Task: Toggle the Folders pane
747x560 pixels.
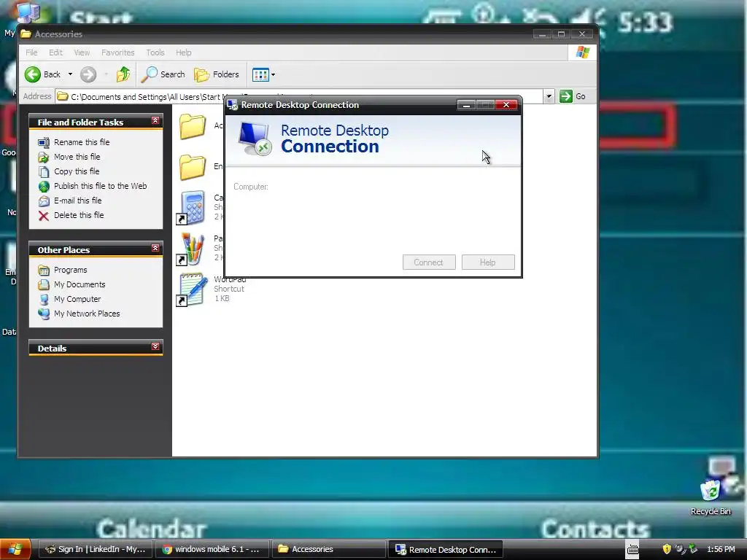Action: (x=217, y=74)
